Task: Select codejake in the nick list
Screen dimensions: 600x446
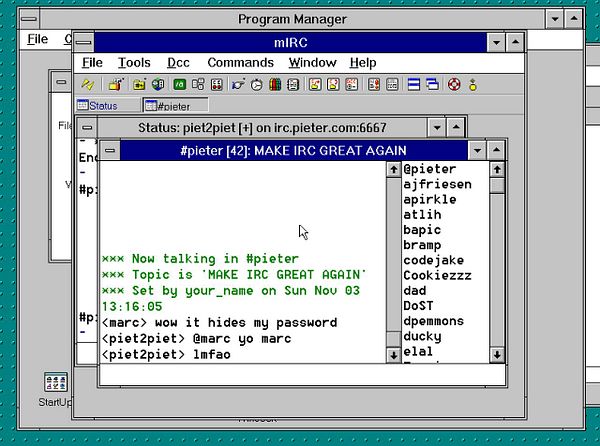Action: coord(434,260)
